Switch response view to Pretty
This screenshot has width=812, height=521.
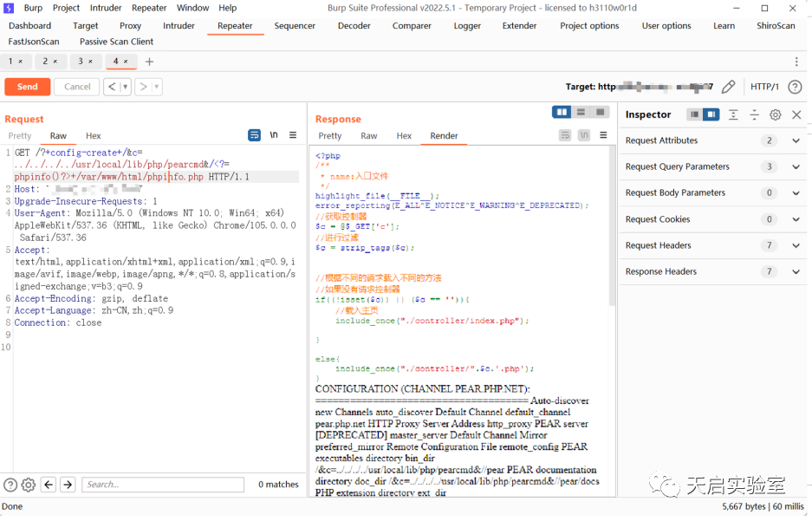tap(330, 136)
